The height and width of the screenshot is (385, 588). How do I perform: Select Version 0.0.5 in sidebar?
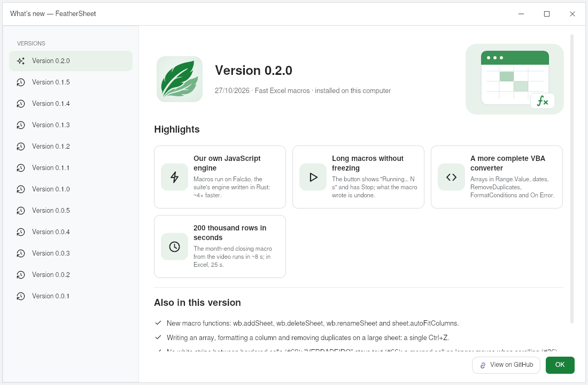[x=71, y=211]
